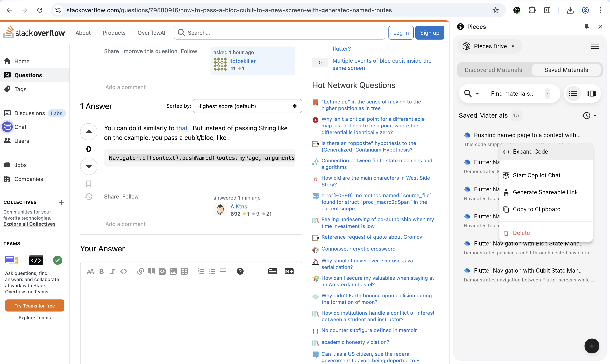This screenshot has height=364, width=610.
Task: Select Generate Shareable Link menu item
Action: click(546, 192)
